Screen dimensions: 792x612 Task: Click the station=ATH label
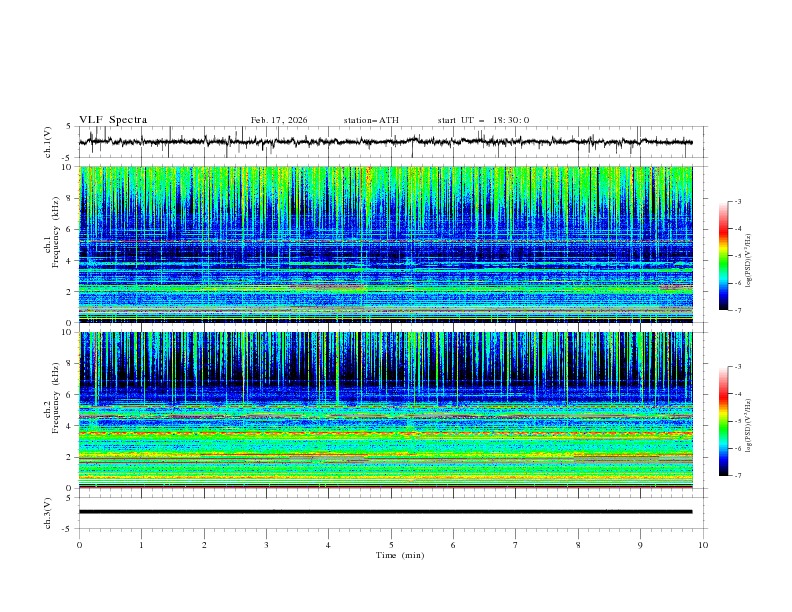371,120
